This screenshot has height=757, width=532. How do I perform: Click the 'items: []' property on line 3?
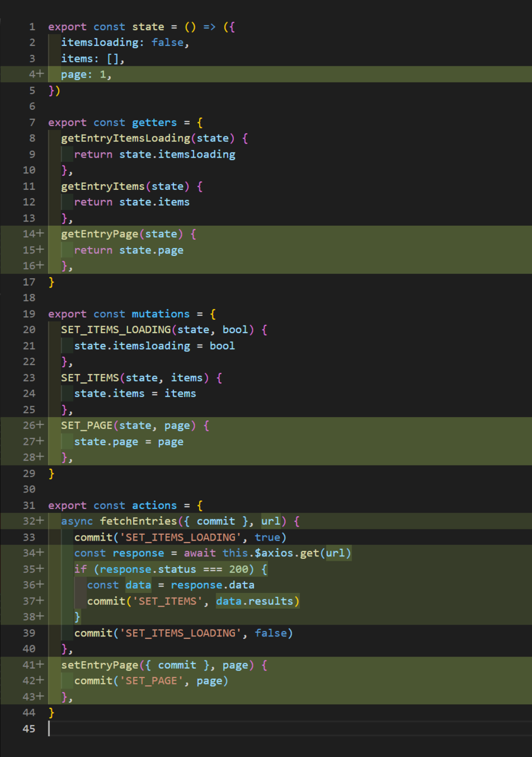point(90,59)
